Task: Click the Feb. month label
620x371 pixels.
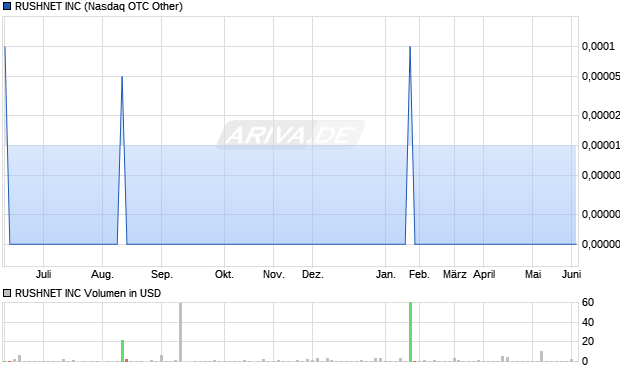Action: click(419, 274)
